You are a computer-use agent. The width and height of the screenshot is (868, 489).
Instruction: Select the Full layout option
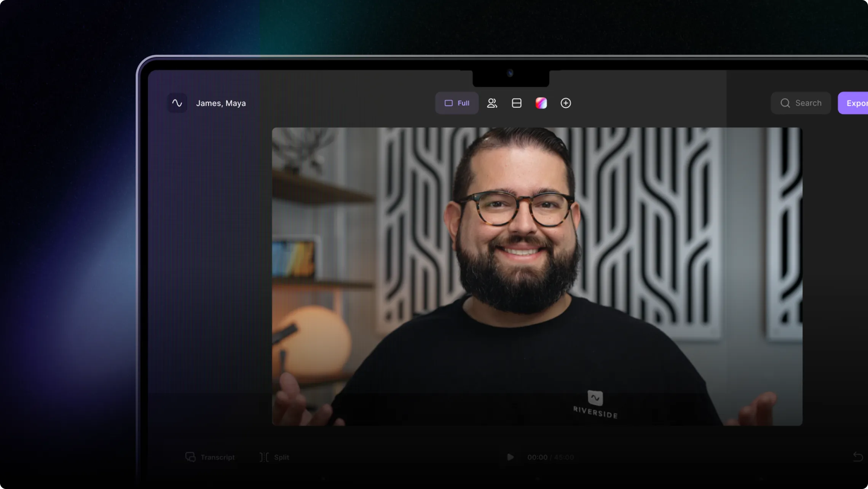457,103
